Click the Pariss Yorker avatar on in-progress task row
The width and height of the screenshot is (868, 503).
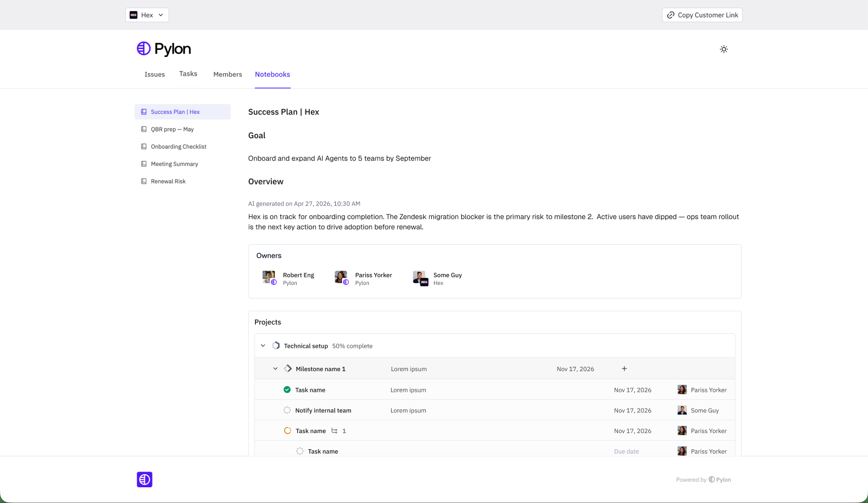[x=682, y=431]
